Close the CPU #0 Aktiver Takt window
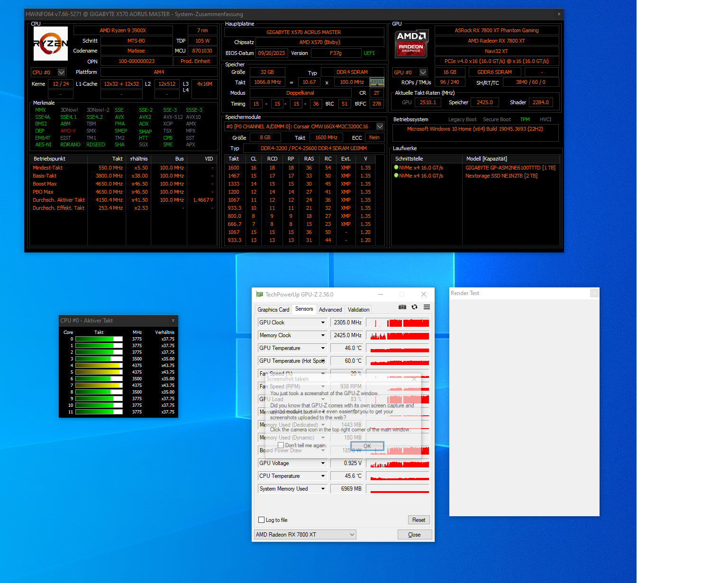Viewport: 728px width, 583px height. [x=173, y=321]
